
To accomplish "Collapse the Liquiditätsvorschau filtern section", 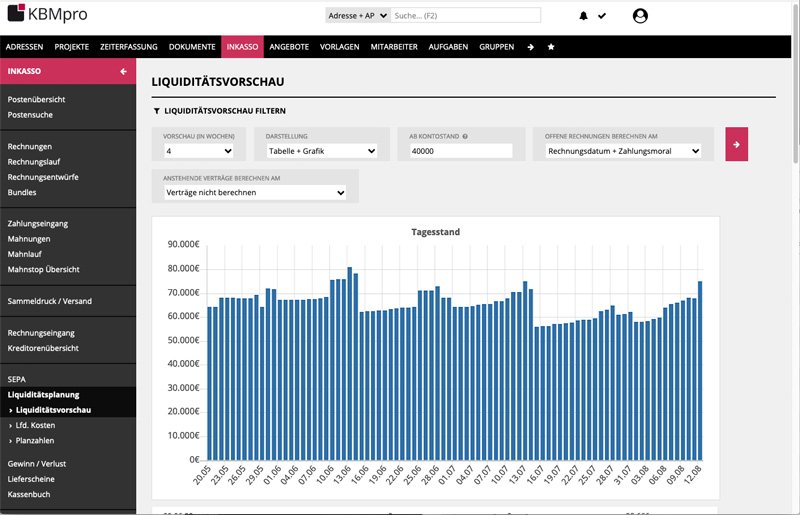I will click(156, 111).
